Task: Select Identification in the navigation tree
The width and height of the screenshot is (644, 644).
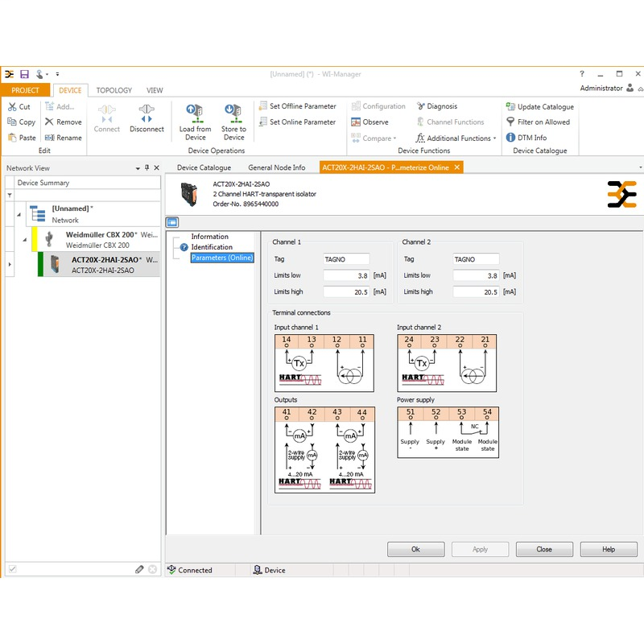Action: click(x=212, y=247)
